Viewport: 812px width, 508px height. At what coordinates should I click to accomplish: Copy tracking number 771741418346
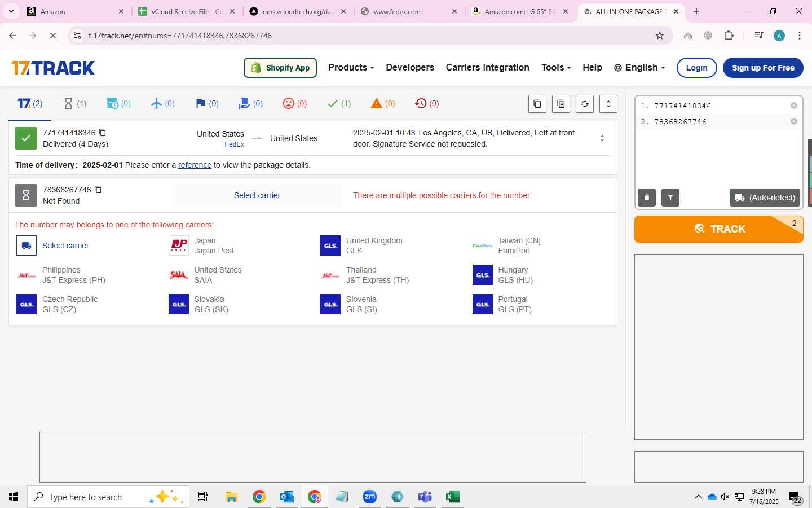103,133
